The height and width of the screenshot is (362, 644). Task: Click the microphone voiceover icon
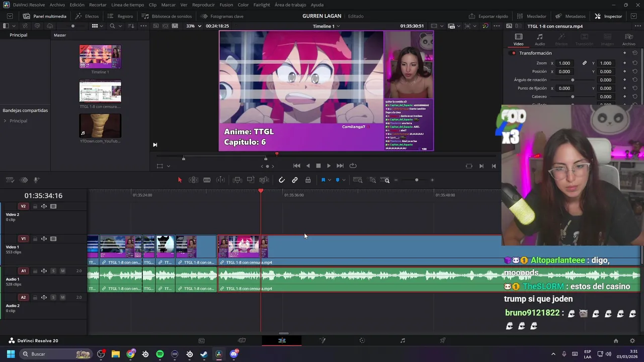click(x=37, y=180)
